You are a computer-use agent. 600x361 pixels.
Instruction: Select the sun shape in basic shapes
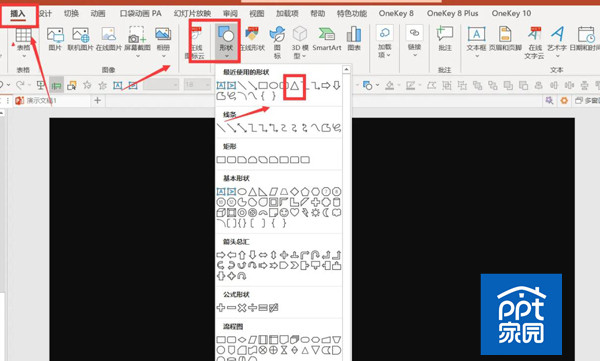315,212
